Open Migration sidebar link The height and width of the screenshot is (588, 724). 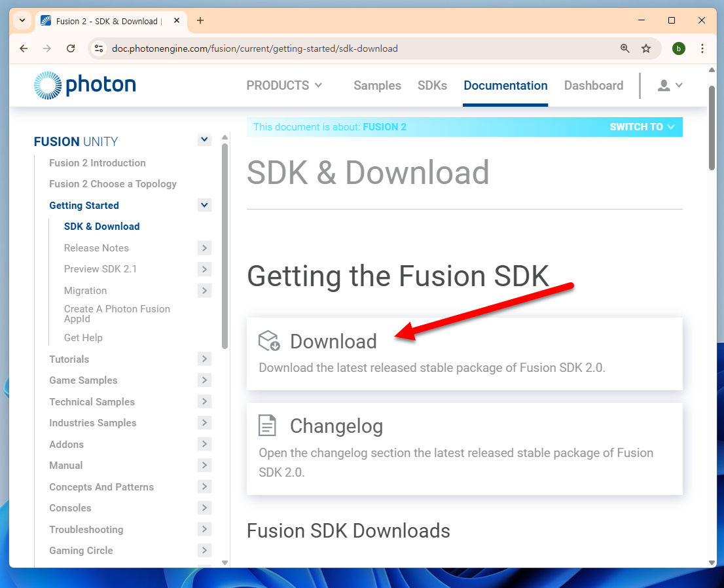[85, 291]
